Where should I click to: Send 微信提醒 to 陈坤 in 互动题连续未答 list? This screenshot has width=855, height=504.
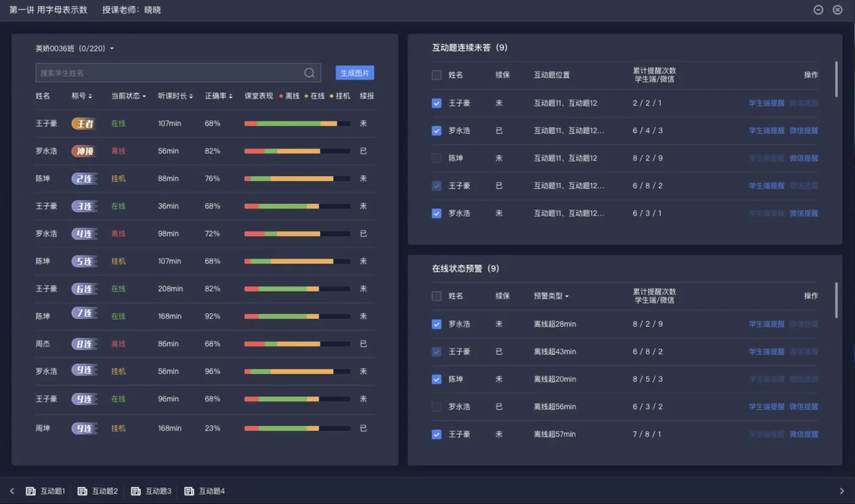[x=804, y=158]
